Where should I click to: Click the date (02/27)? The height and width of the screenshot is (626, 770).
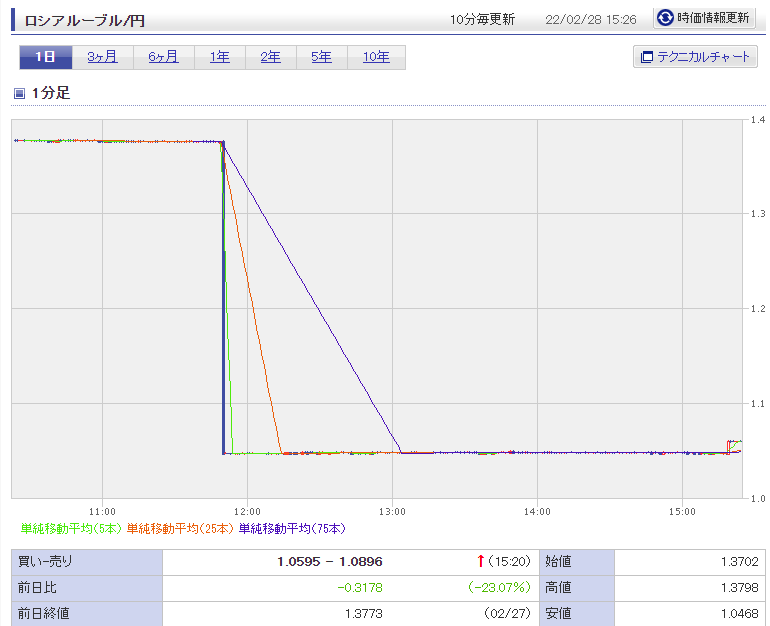pyautogui.click(x=507, y=614)
